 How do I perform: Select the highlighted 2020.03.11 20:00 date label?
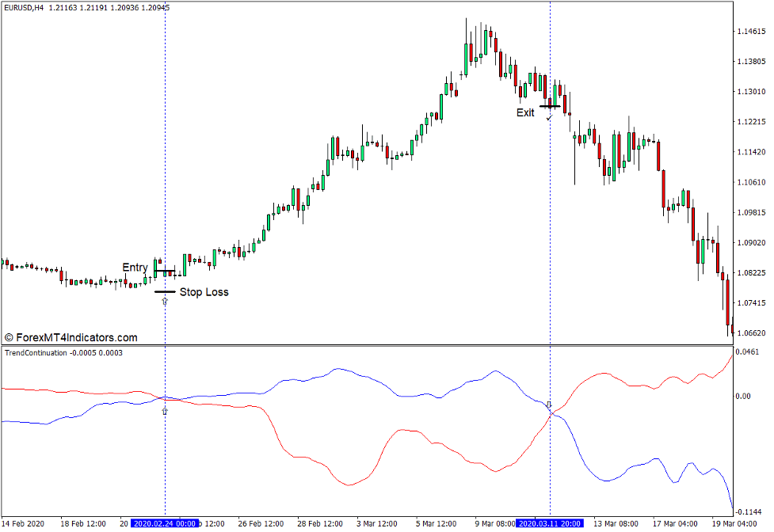click(x=549, y=524)
